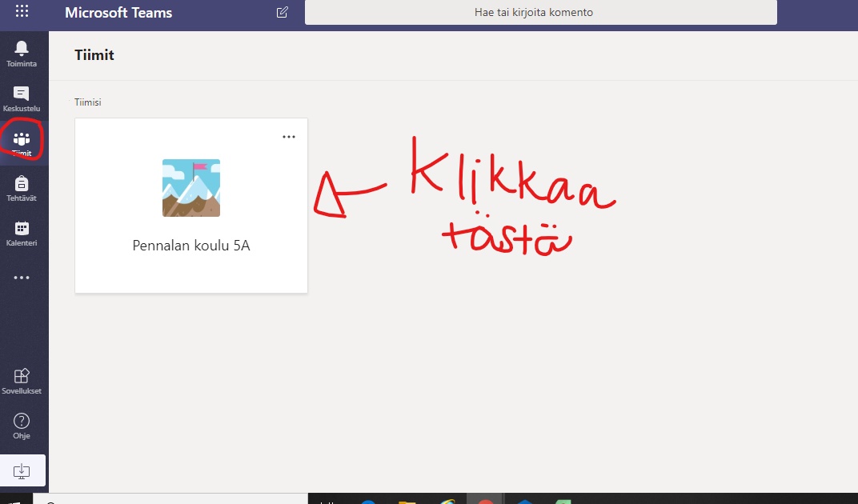
Task: Click the Tiimit page heading
Action: coord(94,55)
